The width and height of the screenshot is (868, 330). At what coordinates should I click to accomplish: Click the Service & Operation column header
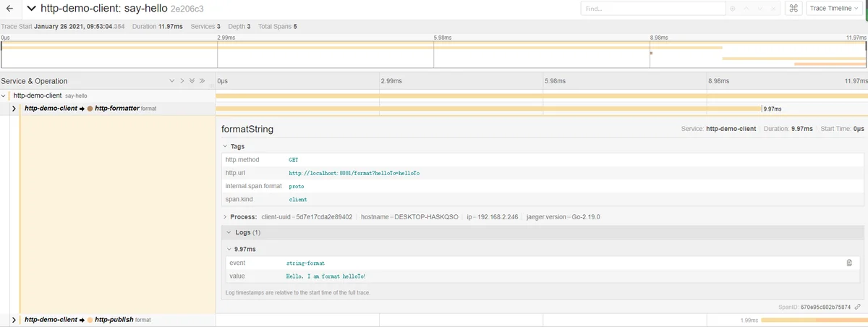pos(34,81)
